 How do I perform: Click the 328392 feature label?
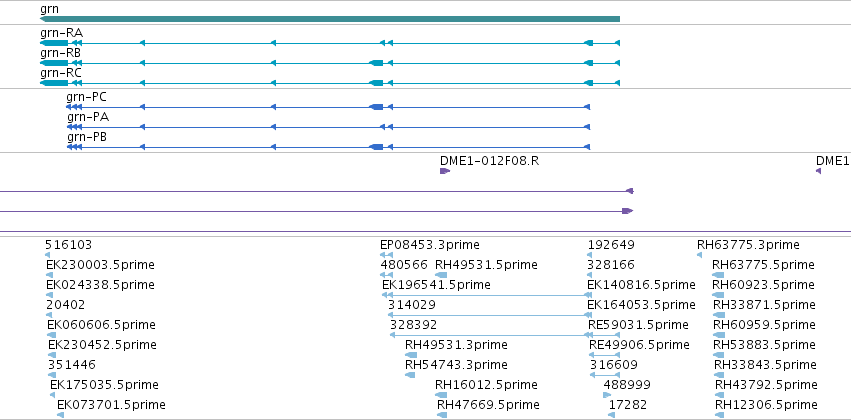click(x=413, y=324)
